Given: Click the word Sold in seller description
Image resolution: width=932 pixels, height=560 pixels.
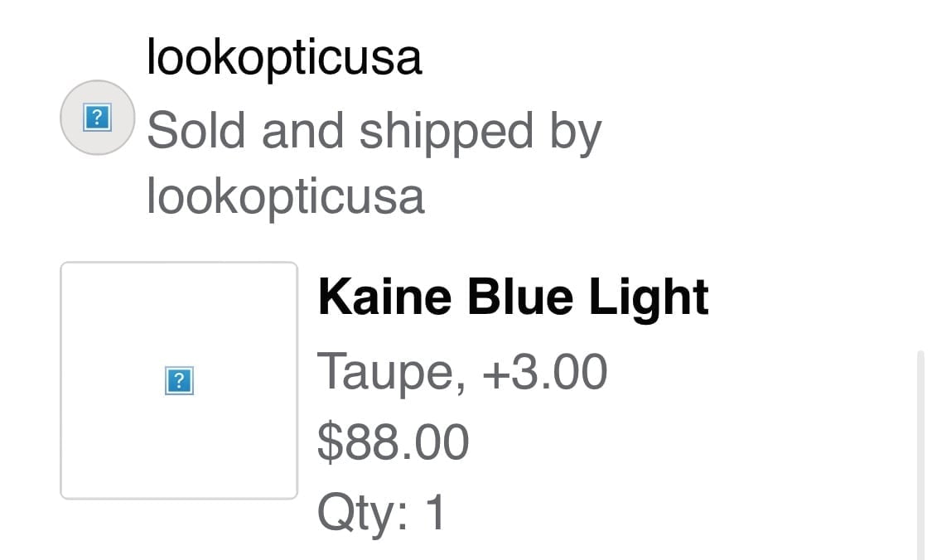Looking at the screenshot, I should click(196, 131).
